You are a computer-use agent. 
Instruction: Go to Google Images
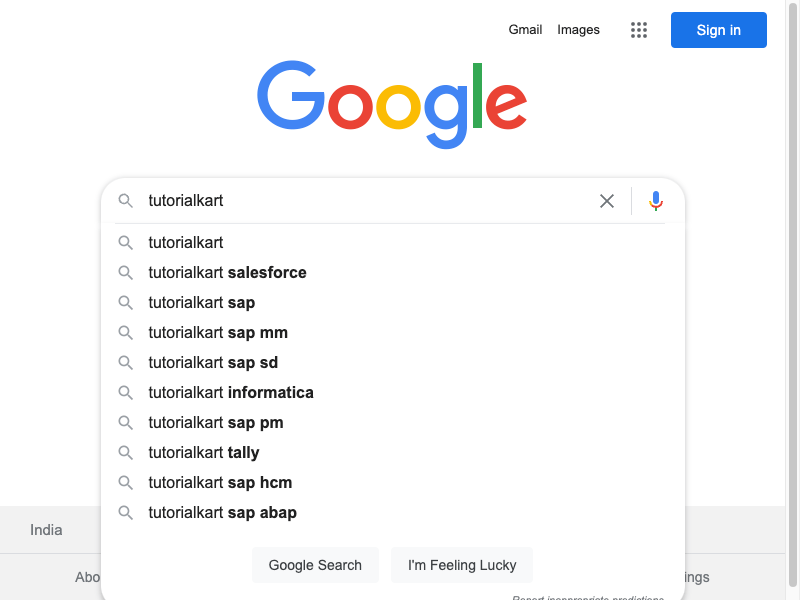click(x=578, y=30)
